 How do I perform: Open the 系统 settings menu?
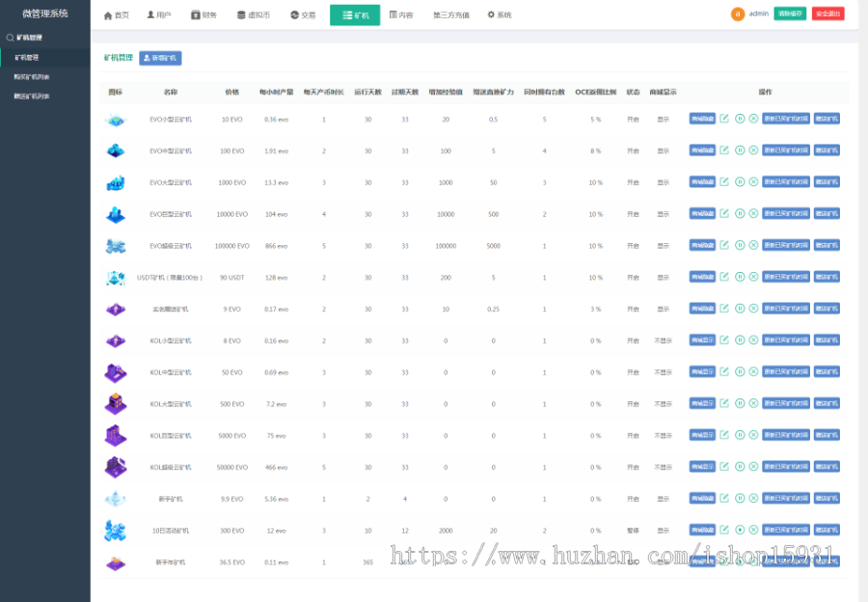tap(500, 15)
